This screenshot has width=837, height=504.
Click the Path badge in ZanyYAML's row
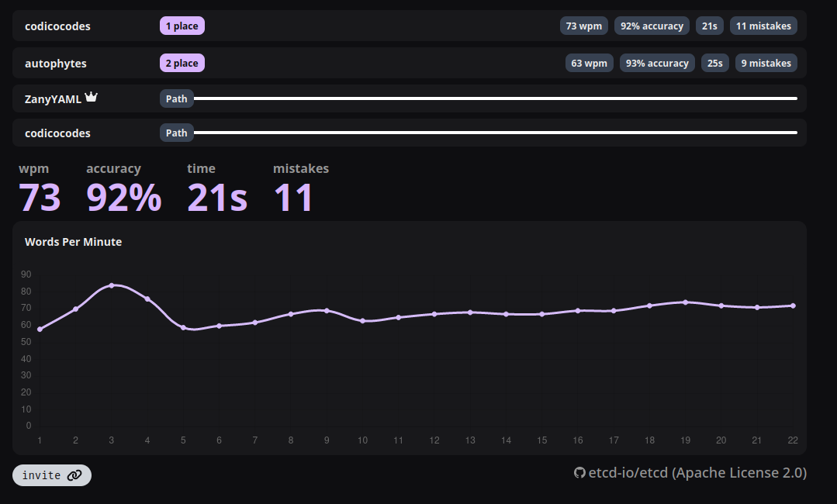coord(176,98)
